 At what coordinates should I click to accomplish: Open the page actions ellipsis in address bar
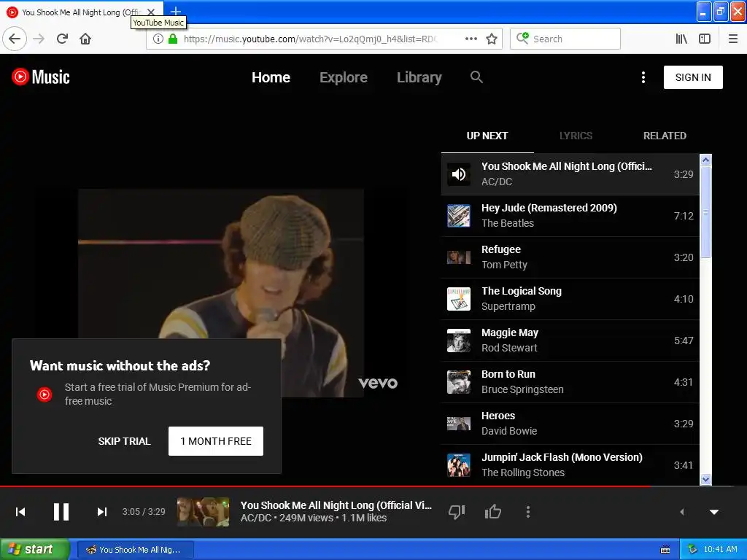[471, 39]
